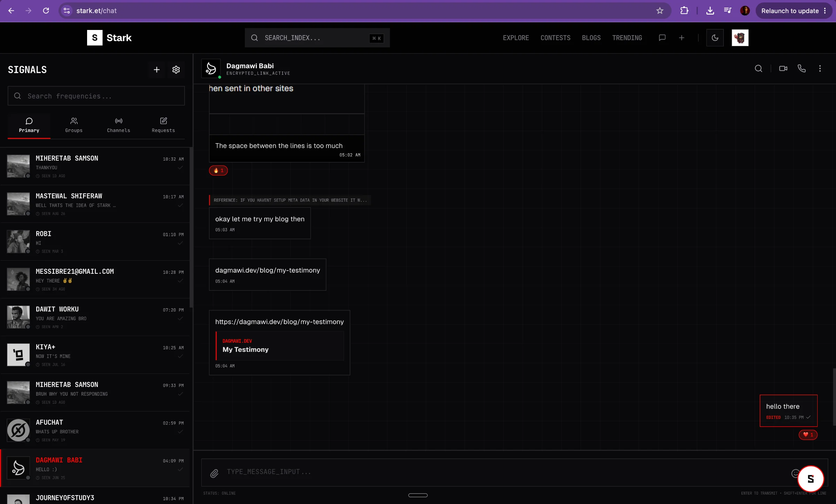Open Signals settings gear

[176, 70]
